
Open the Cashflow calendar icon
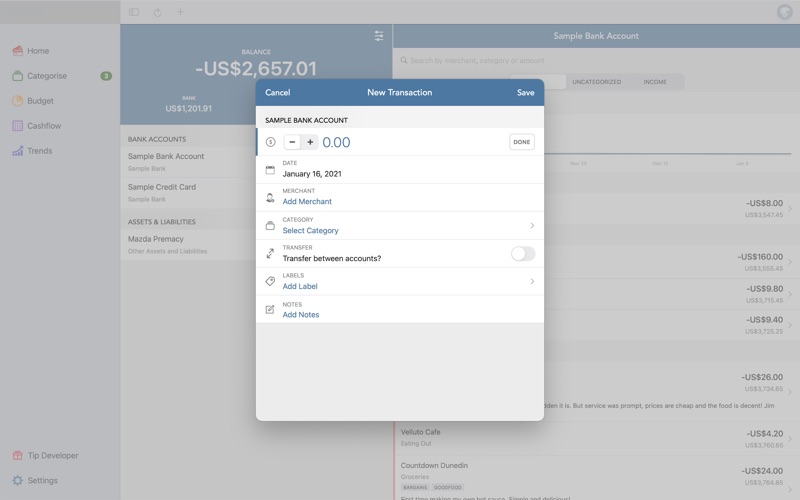[x=17, y=126]
